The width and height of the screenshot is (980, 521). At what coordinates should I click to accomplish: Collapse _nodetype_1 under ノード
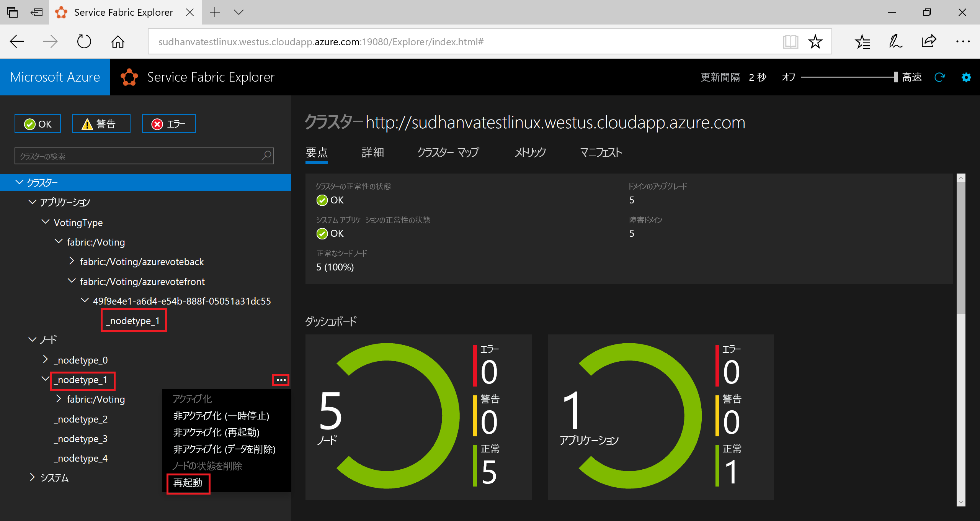click(45, 379)
